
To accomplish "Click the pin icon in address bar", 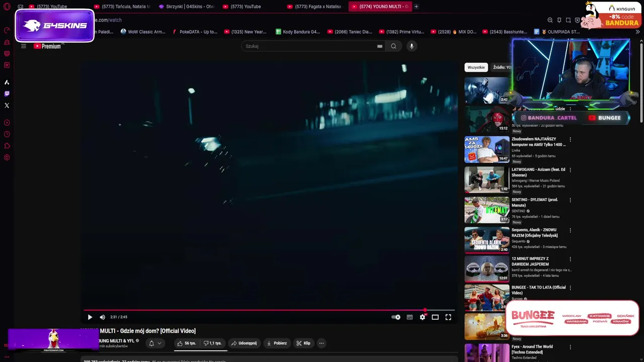I will point(559,20).
